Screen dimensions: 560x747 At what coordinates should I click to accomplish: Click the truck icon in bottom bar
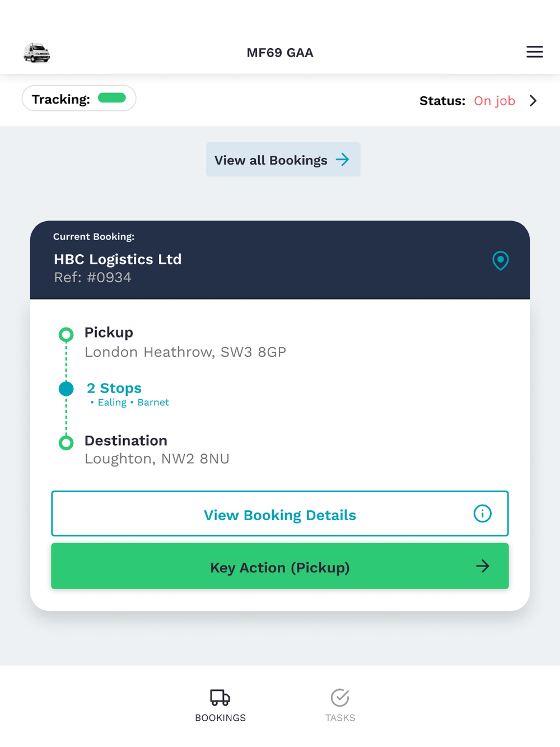[x=220, y=697]
